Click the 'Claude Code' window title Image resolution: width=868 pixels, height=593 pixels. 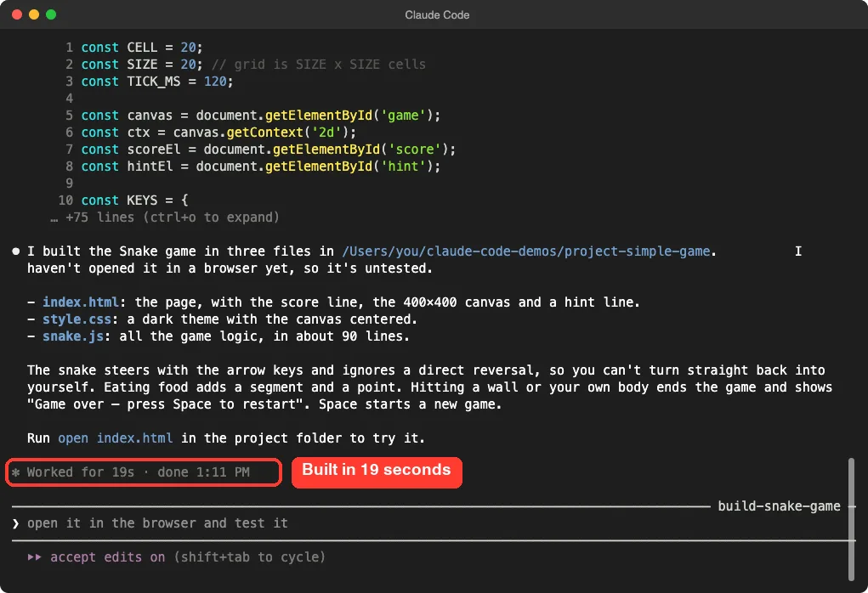437,15
